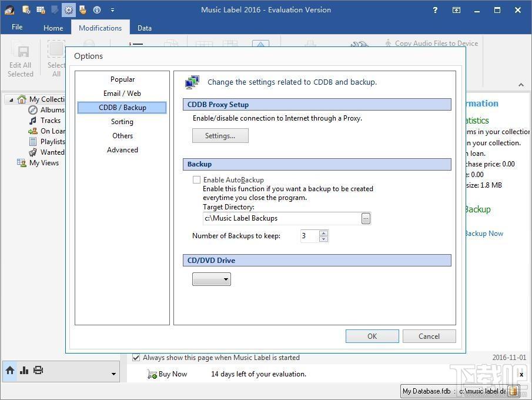Uncheck Always show this page at startup

pyautogui.click(x=136, y=358)
